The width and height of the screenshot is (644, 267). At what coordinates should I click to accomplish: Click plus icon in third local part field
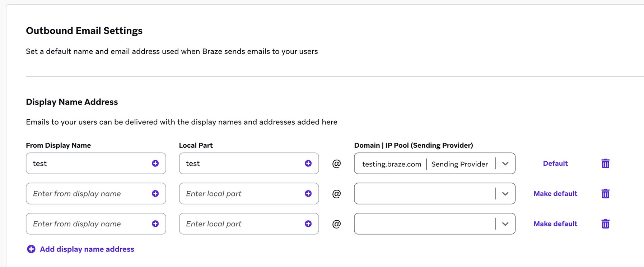point(308,224)
